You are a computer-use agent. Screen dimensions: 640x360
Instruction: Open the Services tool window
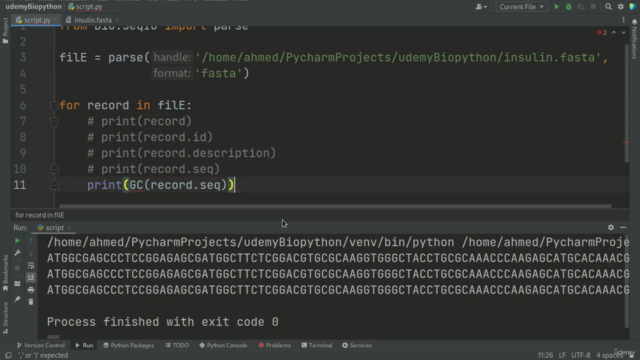click(357, 345)
